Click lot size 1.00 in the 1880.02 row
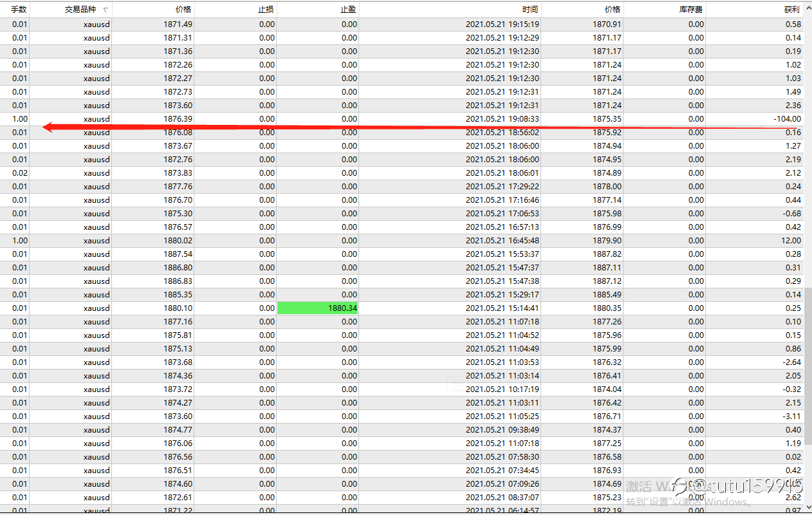The height and width of the screenshot is (515, 812). click(19, 241)
